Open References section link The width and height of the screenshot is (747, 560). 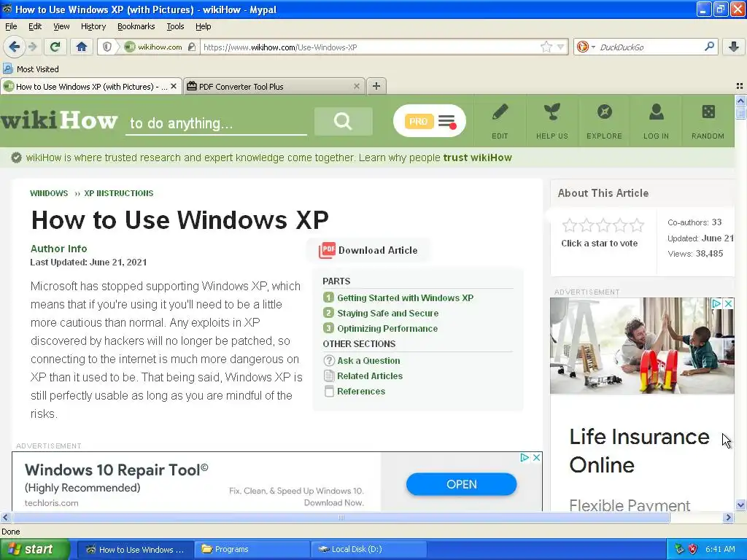point(361,392)
